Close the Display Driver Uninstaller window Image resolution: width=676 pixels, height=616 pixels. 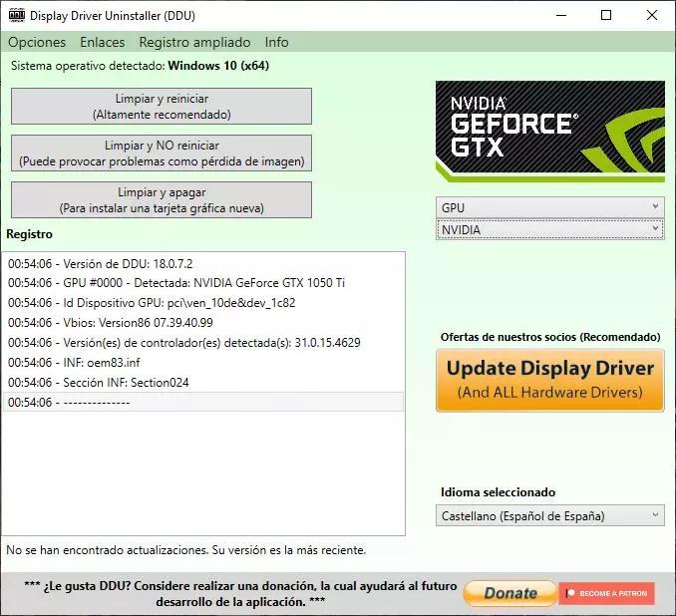click(652, 15)
